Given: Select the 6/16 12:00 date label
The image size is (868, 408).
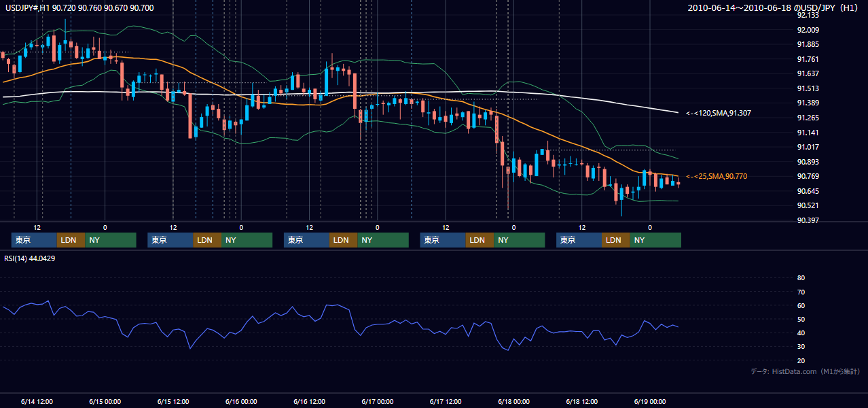Looking at the screenshot, I should pyautogui.click(x=310, y=401).
